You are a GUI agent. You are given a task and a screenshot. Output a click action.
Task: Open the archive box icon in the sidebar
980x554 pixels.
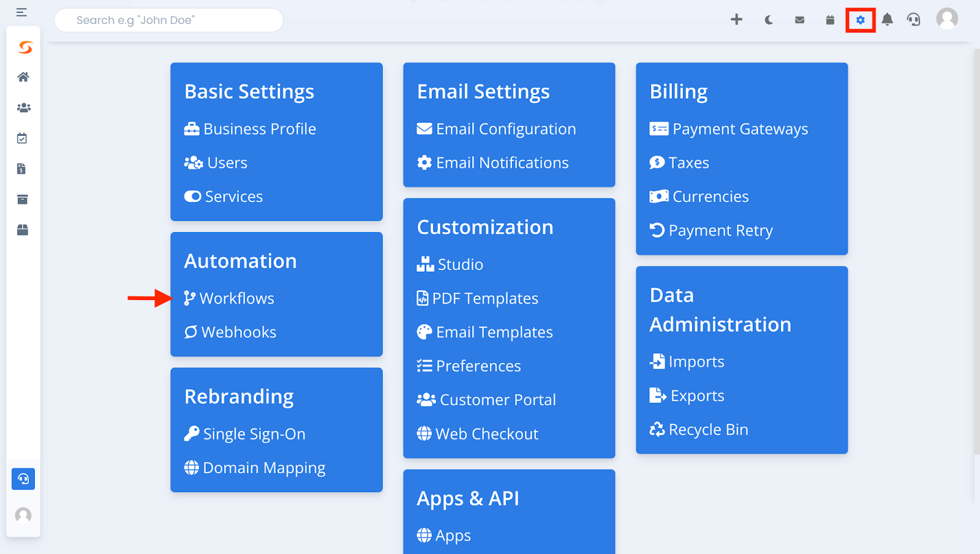(x=23, y=200)
